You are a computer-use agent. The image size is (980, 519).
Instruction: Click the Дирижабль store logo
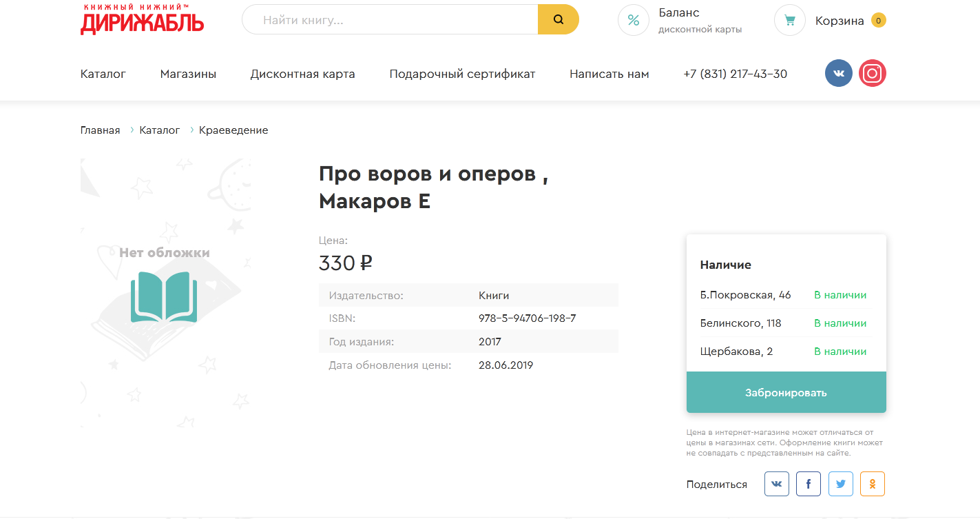pyautogui.click(x=142, y=19)
